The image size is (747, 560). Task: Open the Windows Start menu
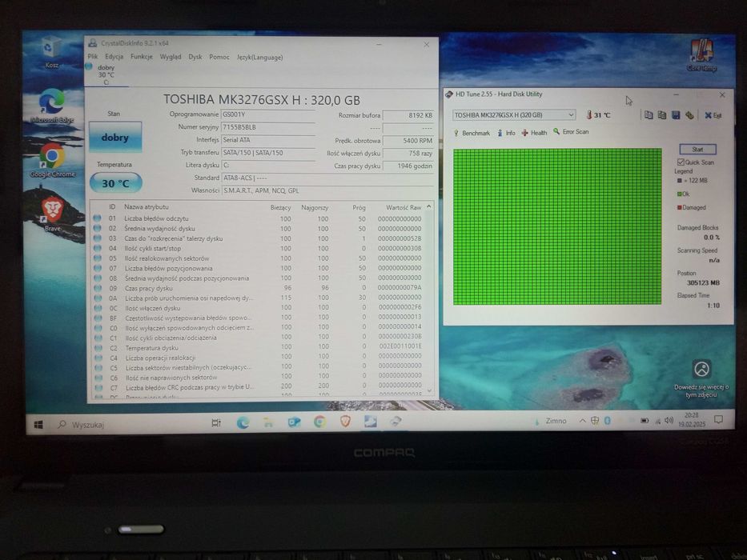[x=38, y=424]
